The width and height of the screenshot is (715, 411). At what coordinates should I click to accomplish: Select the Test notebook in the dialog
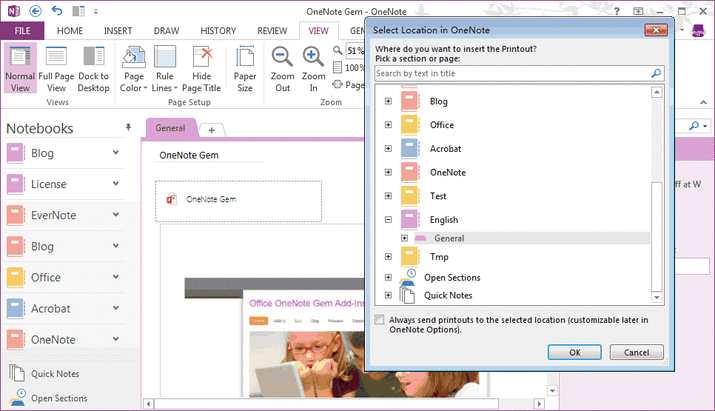point(438,196)
